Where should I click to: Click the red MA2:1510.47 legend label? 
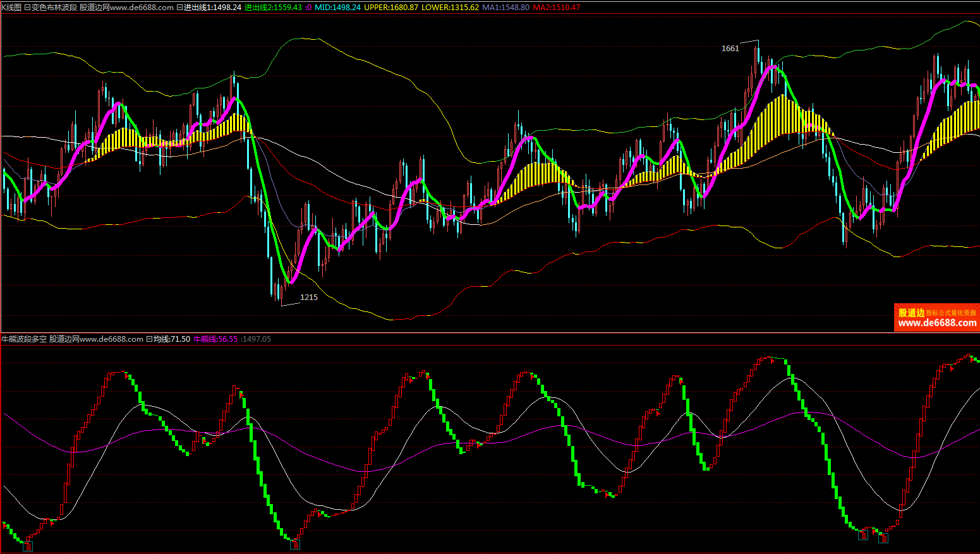556,8
